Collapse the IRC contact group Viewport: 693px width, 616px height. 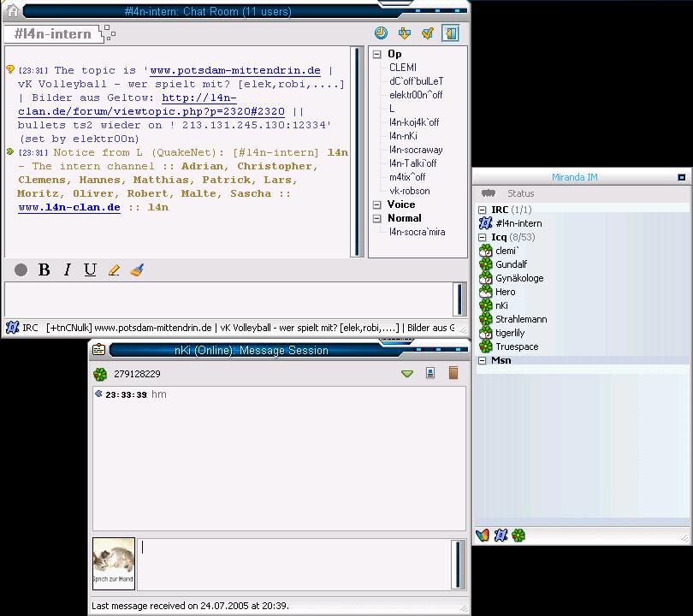point(482,210)
